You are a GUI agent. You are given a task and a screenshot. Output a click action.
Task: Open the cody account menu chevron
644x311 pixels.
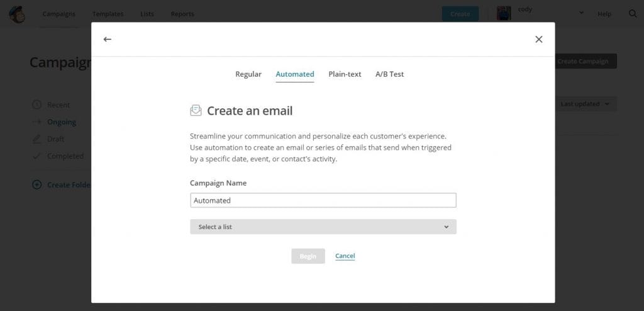[x=581, y=13]
